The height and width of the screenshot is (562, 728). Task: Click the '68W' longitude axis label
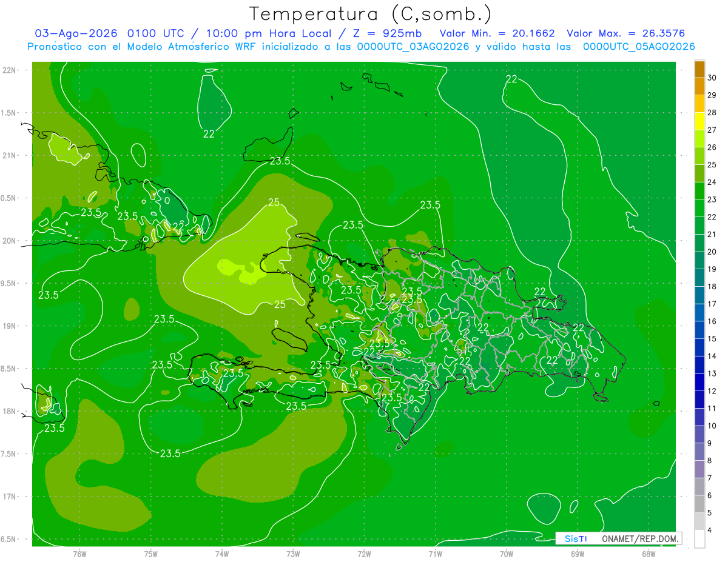coord(649,554)
